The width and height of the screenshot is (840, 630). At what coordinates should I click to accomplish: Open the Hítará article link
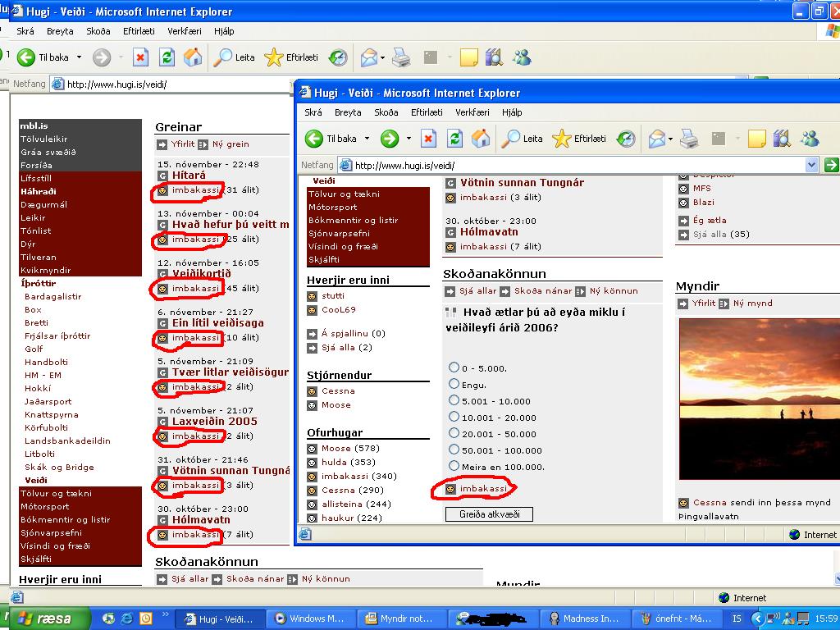189,176
